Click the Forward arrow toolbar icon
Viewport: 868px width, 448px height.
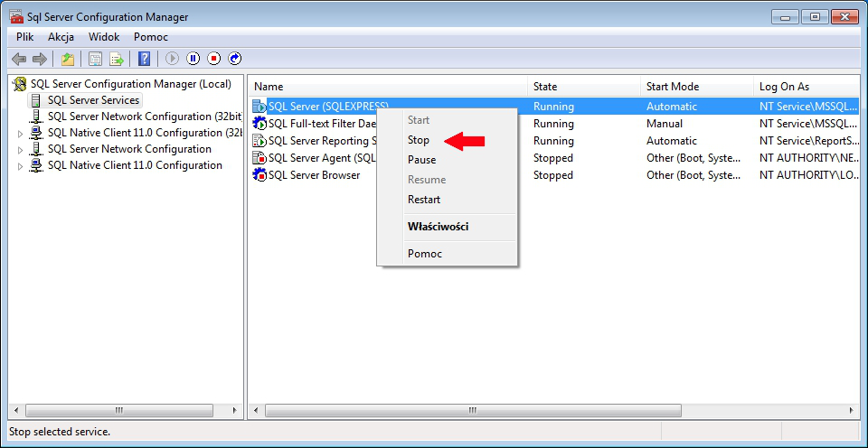pos(39,59)
